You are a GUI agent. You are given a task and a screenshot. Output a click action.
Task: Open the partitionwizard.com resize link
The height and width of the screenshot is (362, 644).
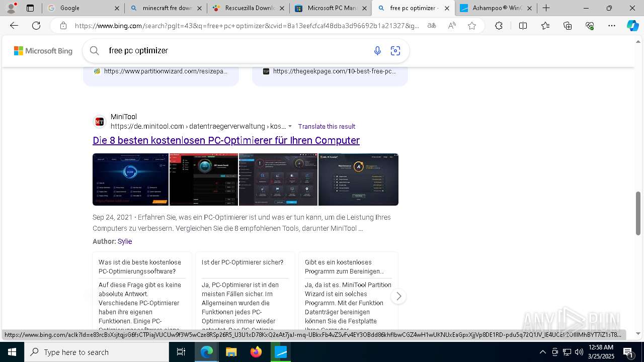pyautogui.click(x=166, y=71)
